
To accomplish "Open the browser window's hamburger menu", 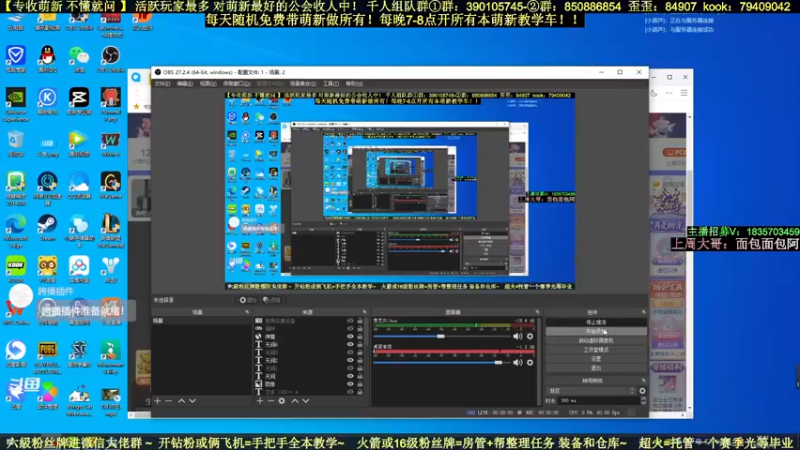I will click(684, 93).
